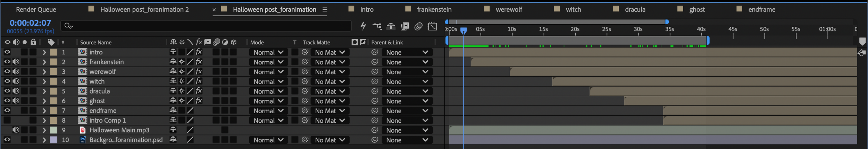Click the parent pick whip for dracula layer
Image resolution: width=868 pixels, height=149 pixels.
click(x=375, y=91)
